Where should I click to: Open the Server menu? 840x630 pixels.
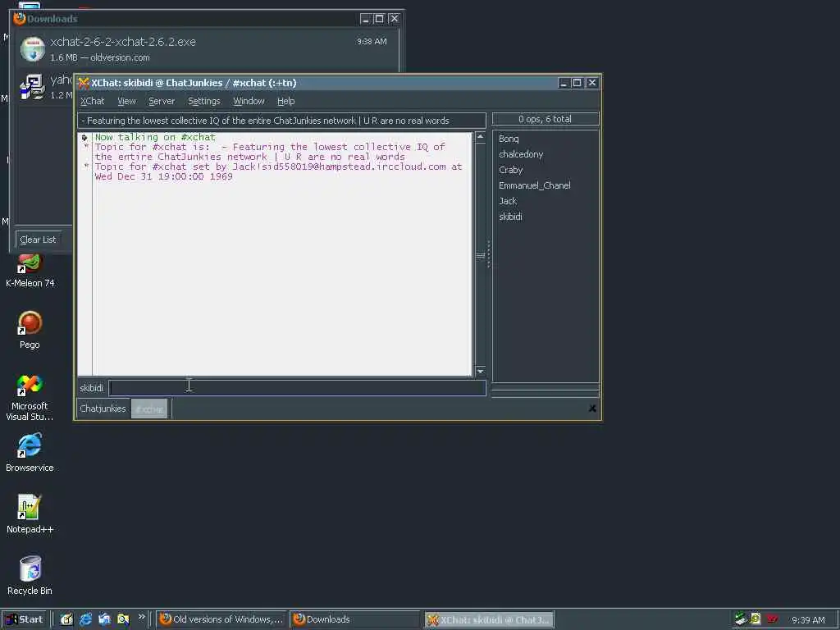[x=162, y=101]
